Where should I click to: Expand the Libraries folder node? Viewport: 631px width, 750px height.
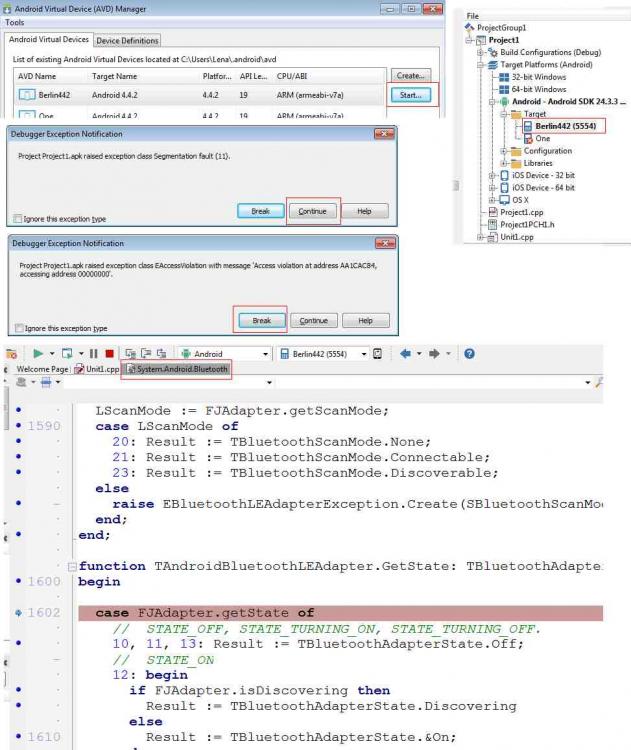pos(504,164)
